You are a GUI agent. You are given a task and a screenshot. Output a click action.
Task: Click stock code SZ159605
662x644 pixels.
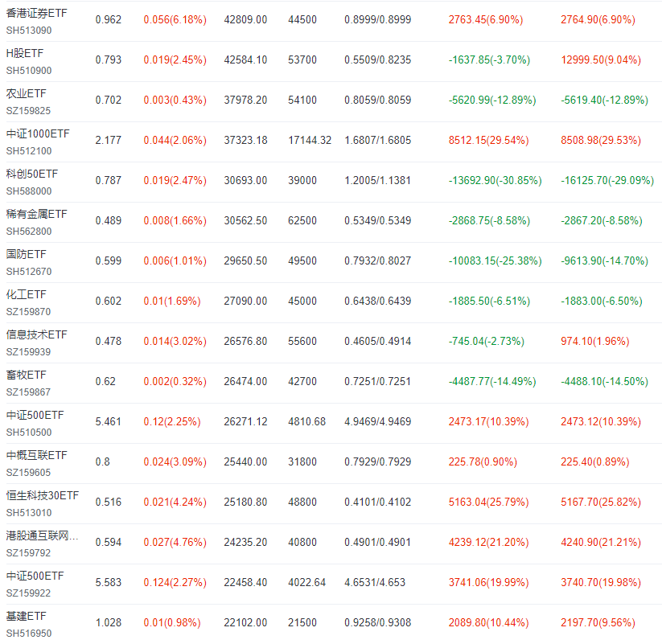[28, 472]
